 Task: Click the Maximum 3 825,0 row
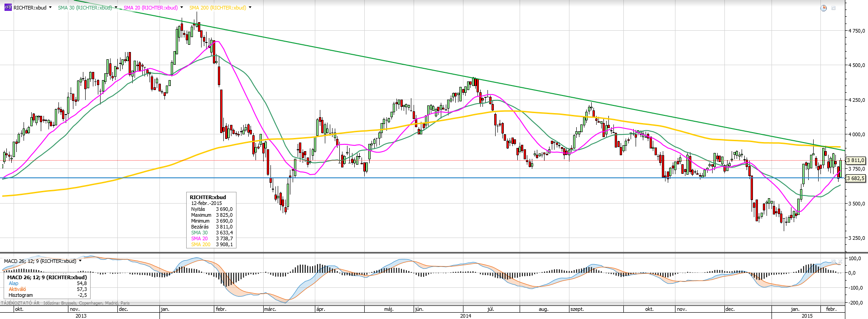point(212,215)
